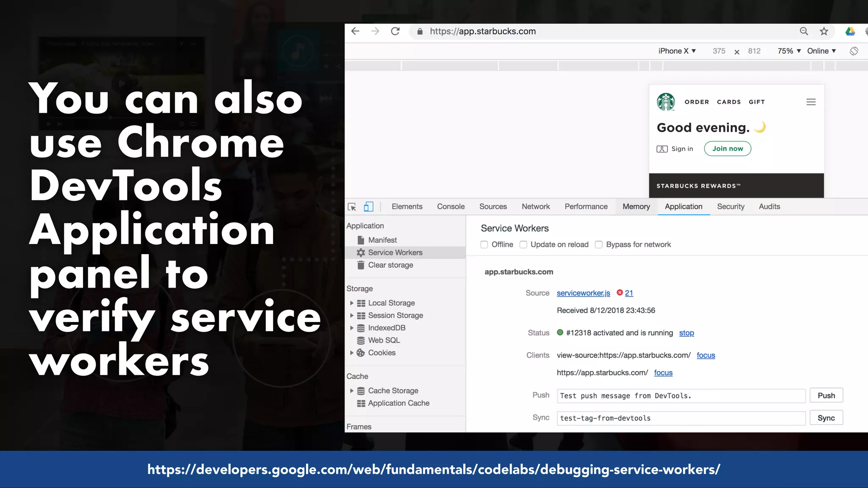Enable the Offline checkbox

pos(484,245)
